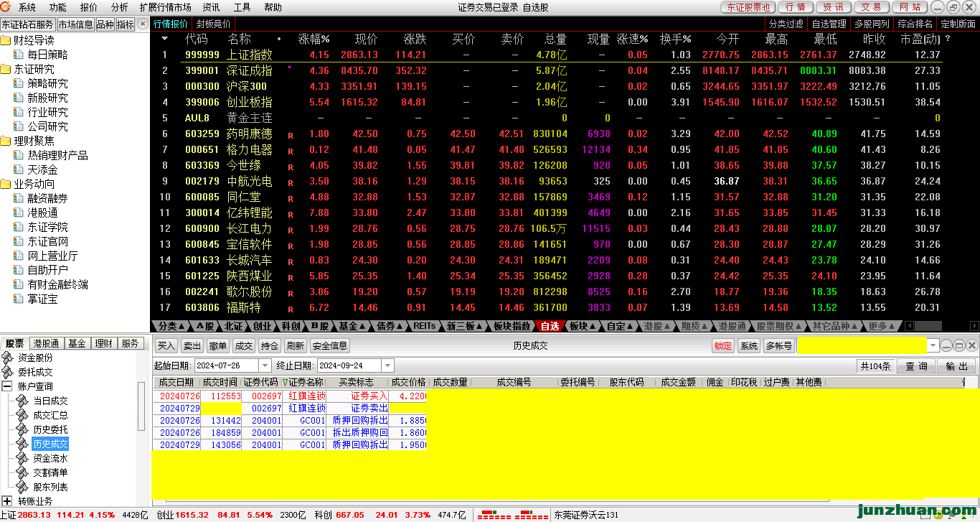This screenshot has width=980, height=522.
Task: Click the 网上营业厅 document icon
Action: (19, 256)
